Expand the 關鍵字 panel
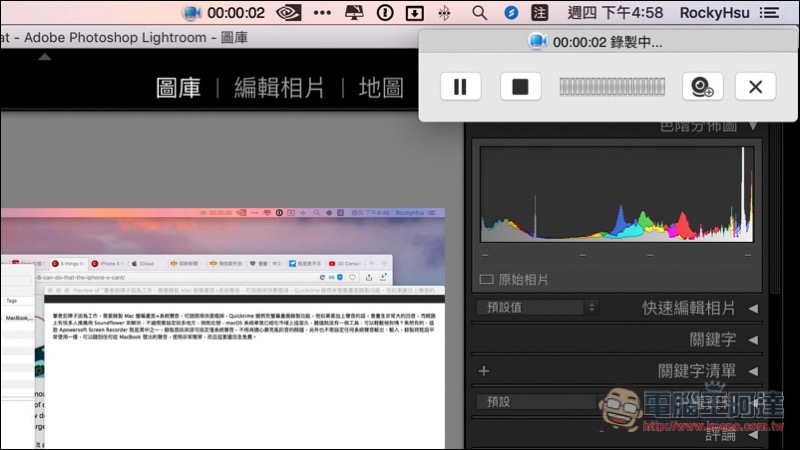The height and width of the screenshot is (450, 800). click(752, 340)
